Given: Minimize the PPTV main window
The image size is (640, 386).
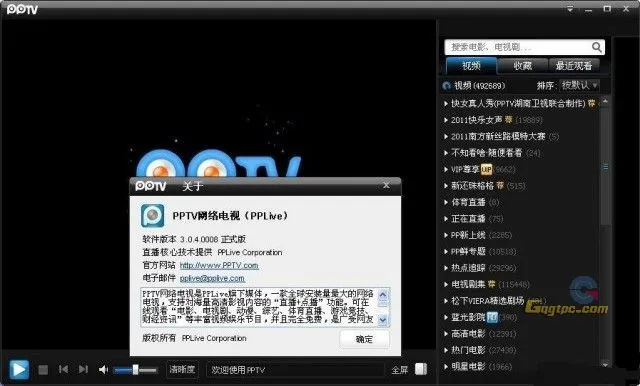Looking at the screenshot, I should coord(589,9).
